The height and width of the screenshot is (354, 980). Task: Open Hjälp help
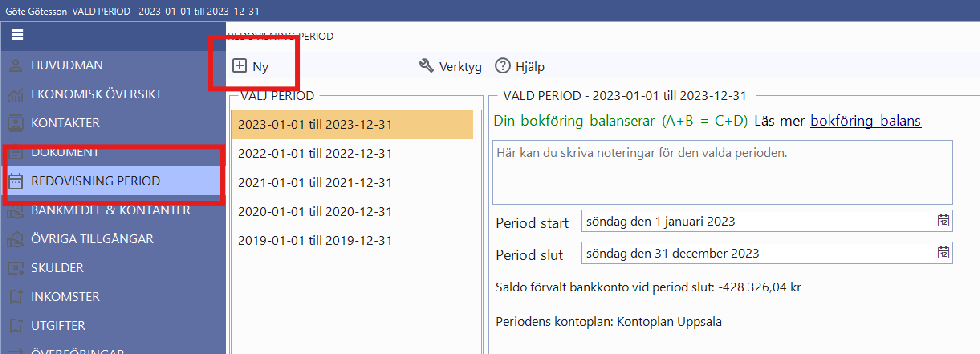click(x=520, y=66)
